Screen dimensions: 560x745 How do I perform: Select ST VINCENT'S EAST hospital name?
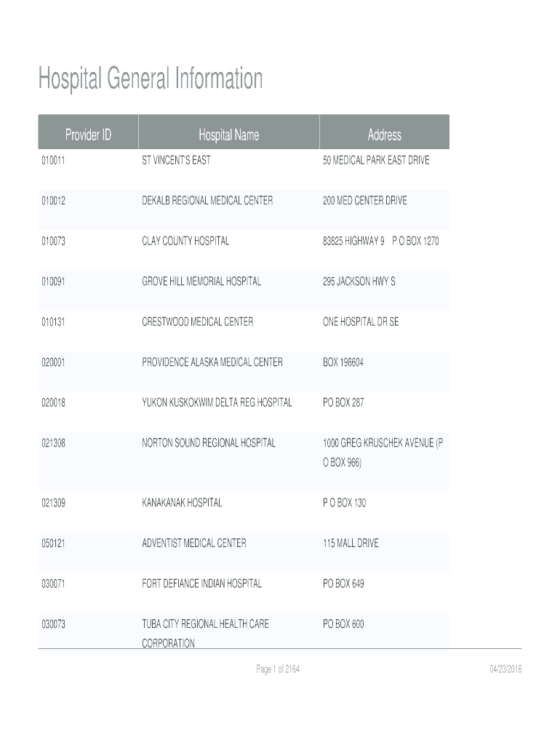[x=176, y=160]
